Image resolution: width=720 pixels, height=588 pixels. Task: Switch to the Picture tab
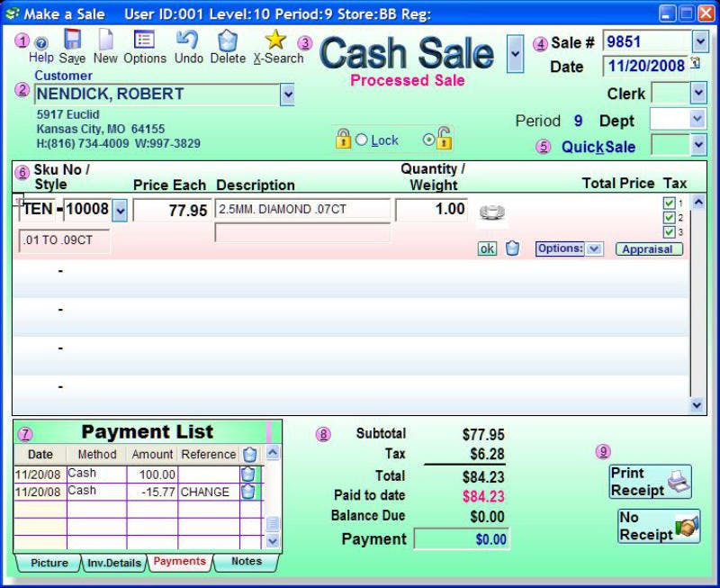(x=49, y=563)
